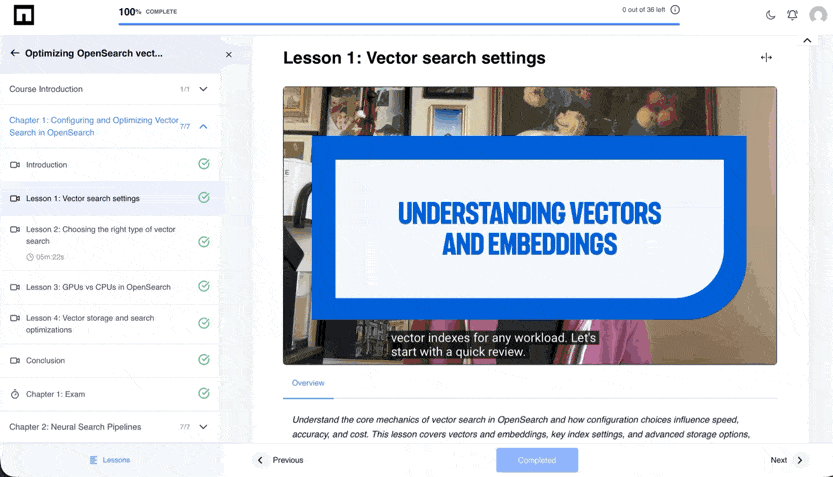
Task: Click the right chevron beside Next
Action: [x=800, y=460]
